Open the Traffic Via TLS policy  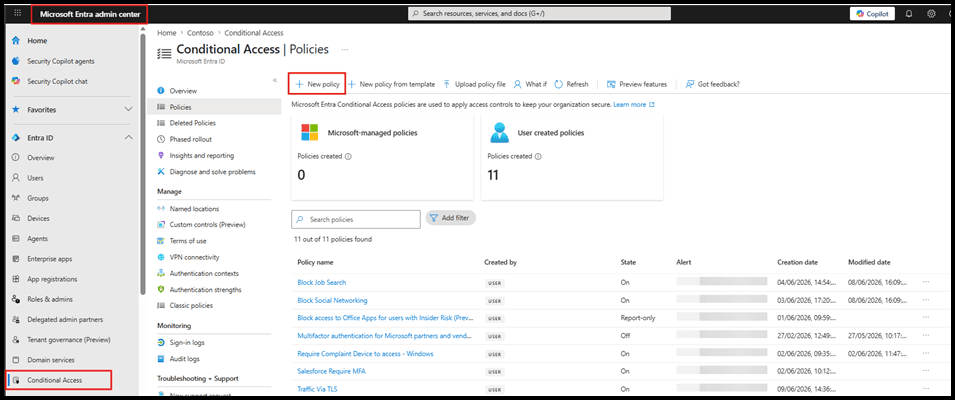(x=319, y=388)
